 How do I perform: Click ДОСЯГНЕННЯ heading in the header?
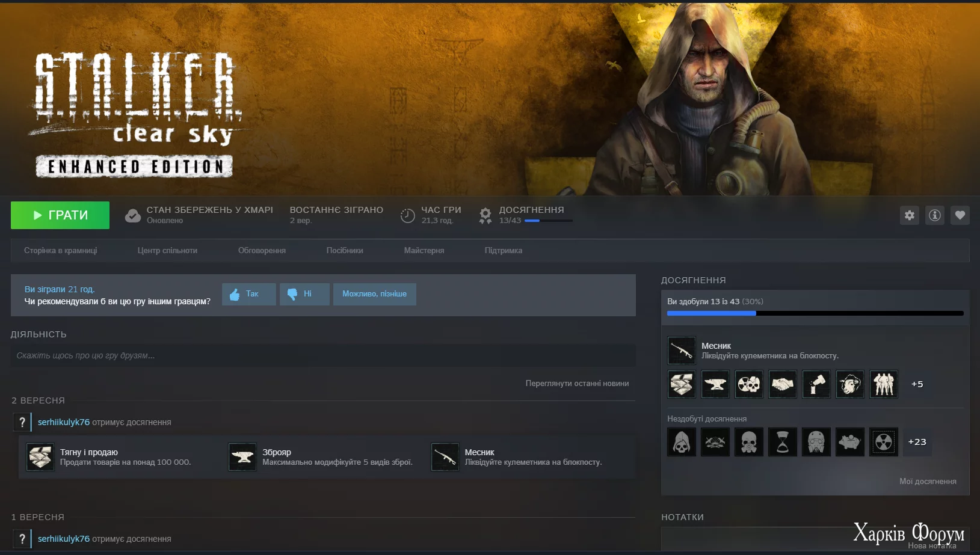[x=531, y=210]
